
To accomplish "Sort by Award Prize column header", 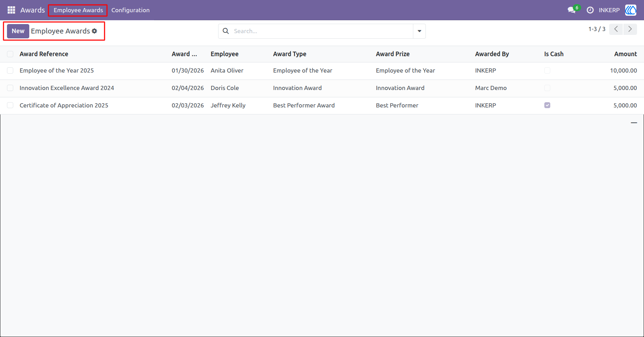I will (x=393, y=54).
